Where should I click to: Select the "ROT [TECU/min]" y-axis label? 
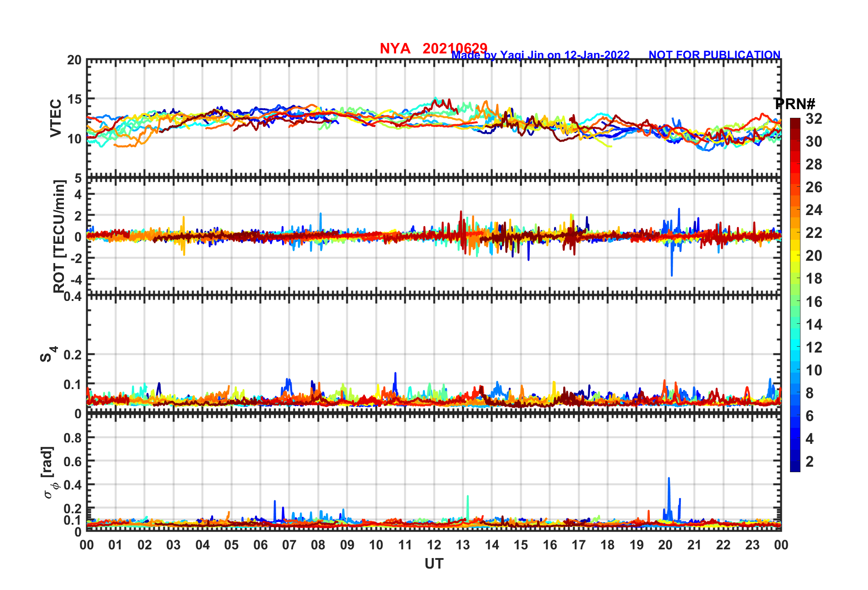click(x=59, y=236)
